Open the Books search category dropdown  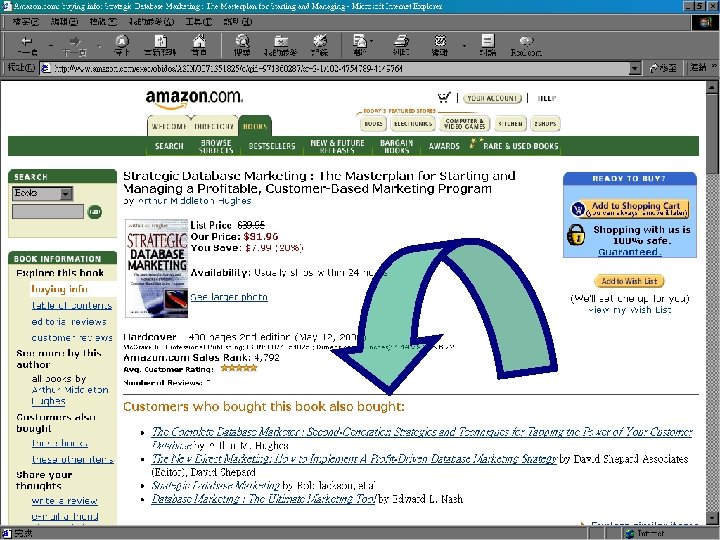[x=66, y=194]
